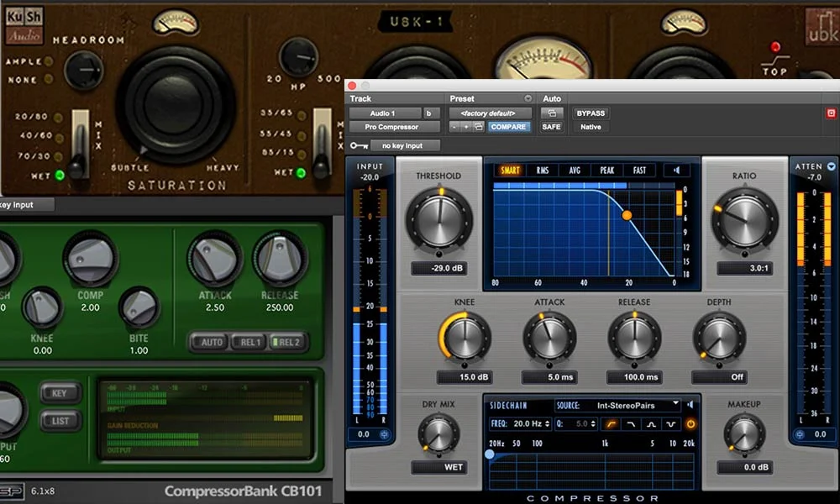Click the input meter link icon
Screen dimensions: 840x504
384,434
